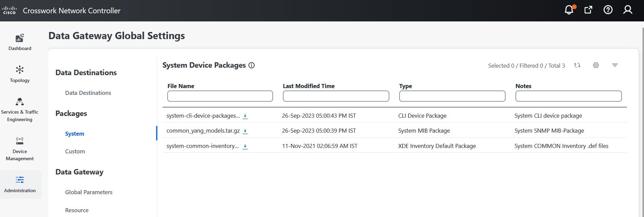Click System MIB Package type cell
This screenshot has height=217, width=644.
click(x=424, y=131)
